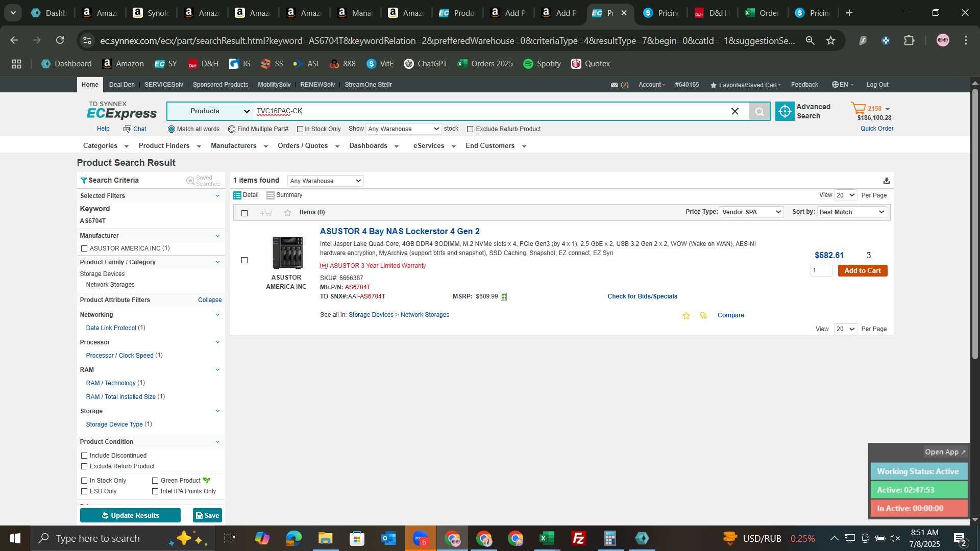This screenshot has height=551, width=980.
Task: Click the quantity input field
Action: pyautogui.click(x=821, y=271)
